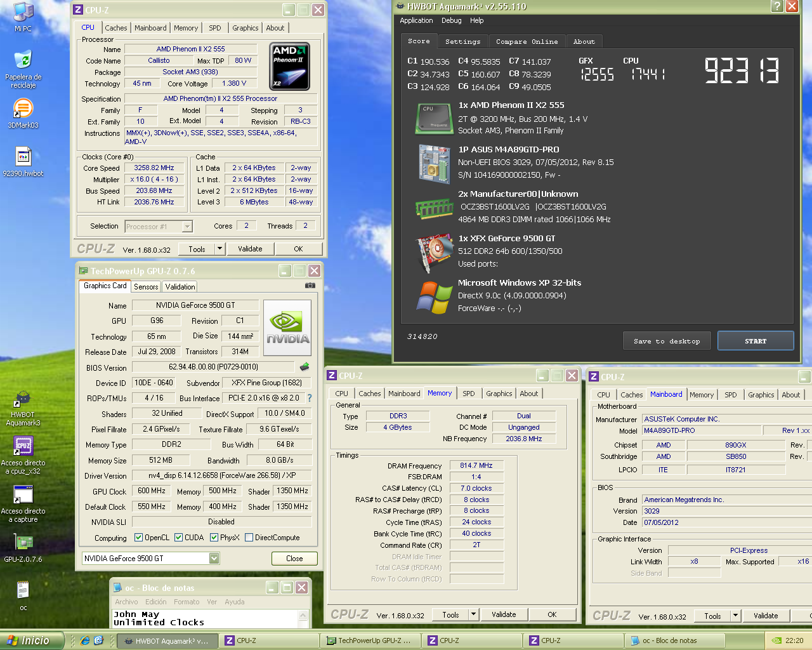812x650 pixels.
Task: Click Validate in CPU tab window
Action: pos(250,249)
